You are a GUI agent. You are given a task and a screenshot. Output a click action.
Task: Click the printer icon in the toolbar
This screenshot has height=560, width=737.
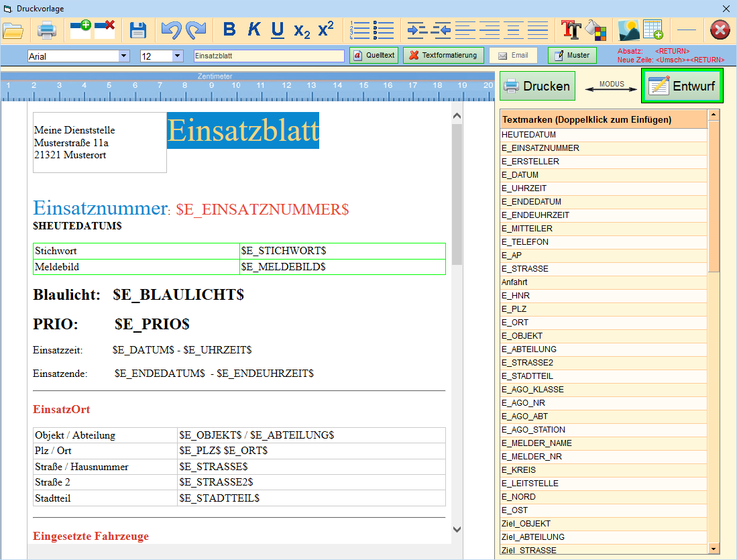[x=46, y=30]
